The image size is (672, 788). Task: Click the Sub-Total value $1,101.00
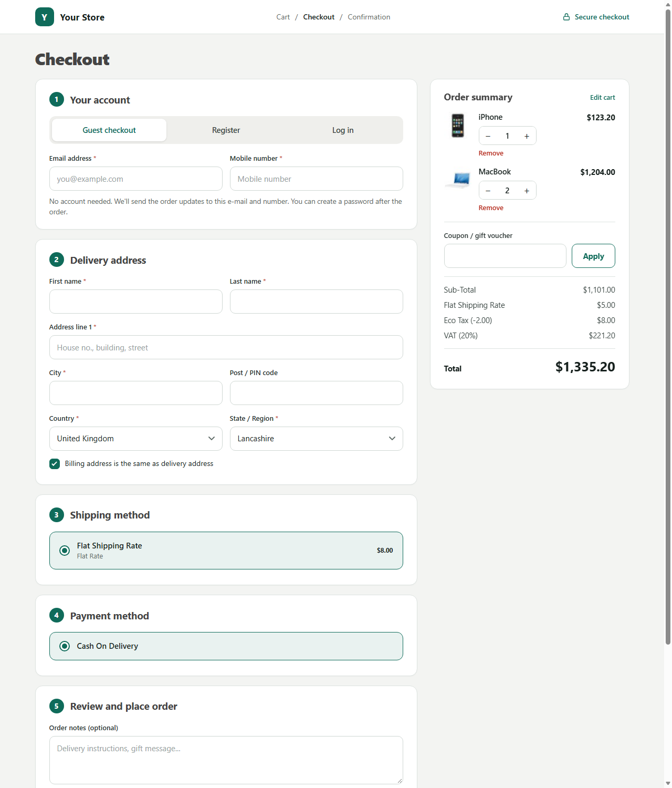click(x=599, y=290)
